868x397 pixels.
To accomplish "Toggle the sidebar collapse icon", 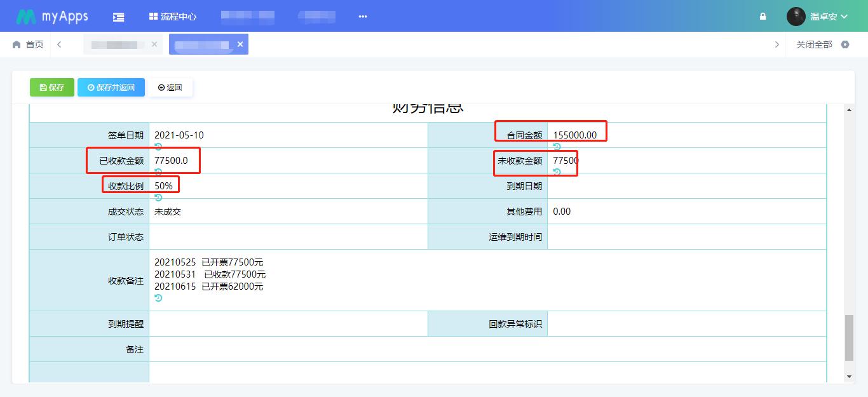I will pyautogui.click(x=118, y=16).
